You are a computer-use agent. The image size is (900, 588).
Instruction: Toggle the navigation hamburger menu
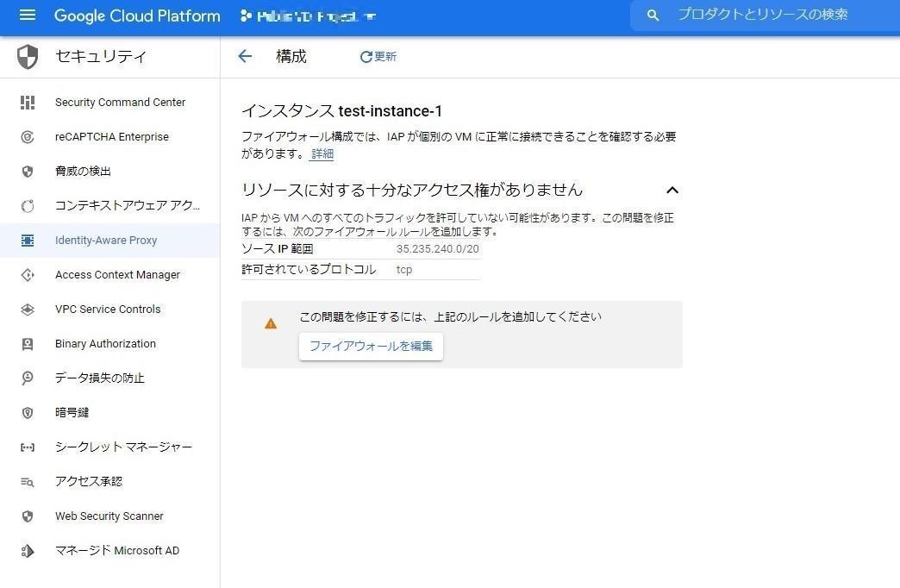point(28,15)
